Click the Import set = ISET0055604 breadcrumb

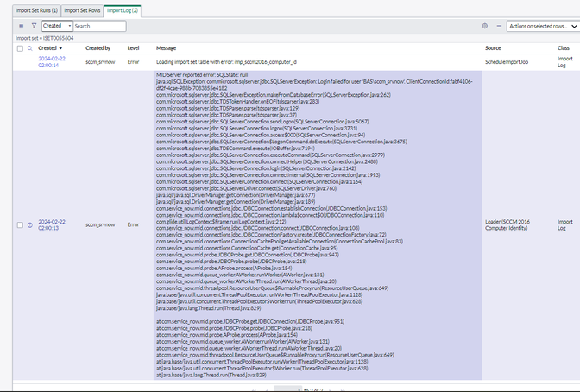click(44, 38)
